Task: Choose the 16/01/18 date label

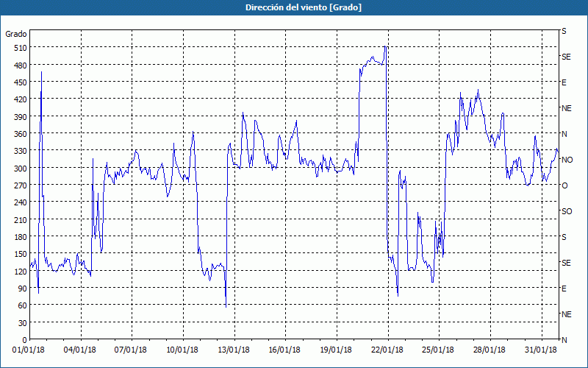Action: (284, 350)
